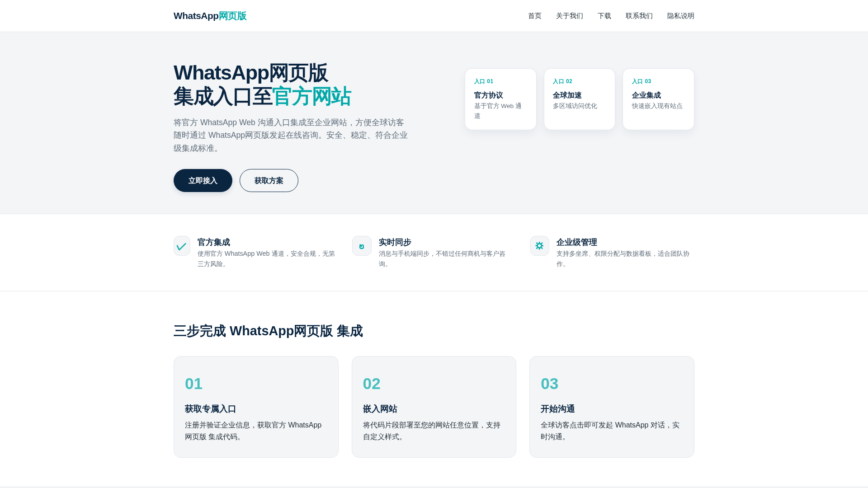The height and width of the screenshot is (488, 868).
Task: Click the text 快速嵌入现有站点
Action: tap(657, 106)
